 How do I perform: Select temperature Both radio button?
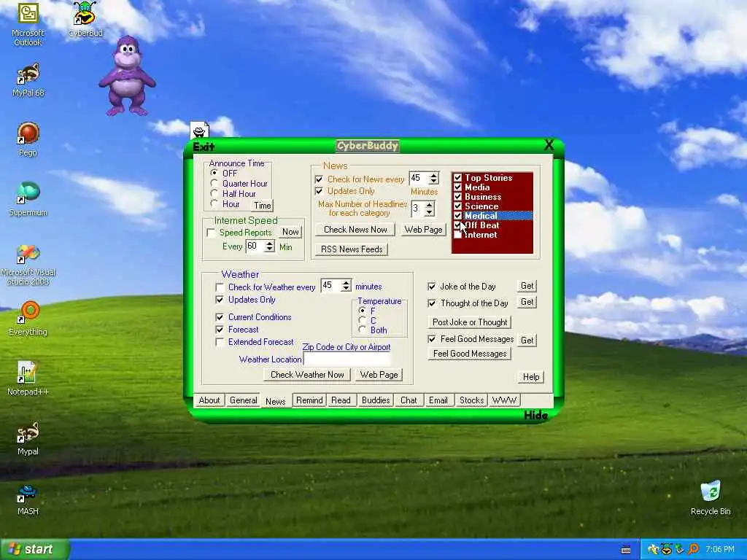tap(363, 330)
